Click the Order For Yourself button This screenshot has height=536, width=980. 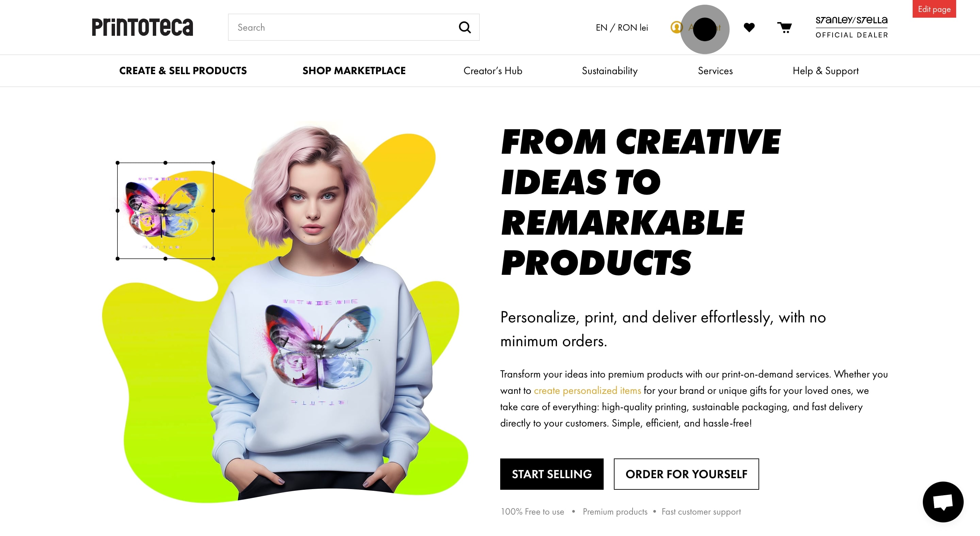coord(686,474)
